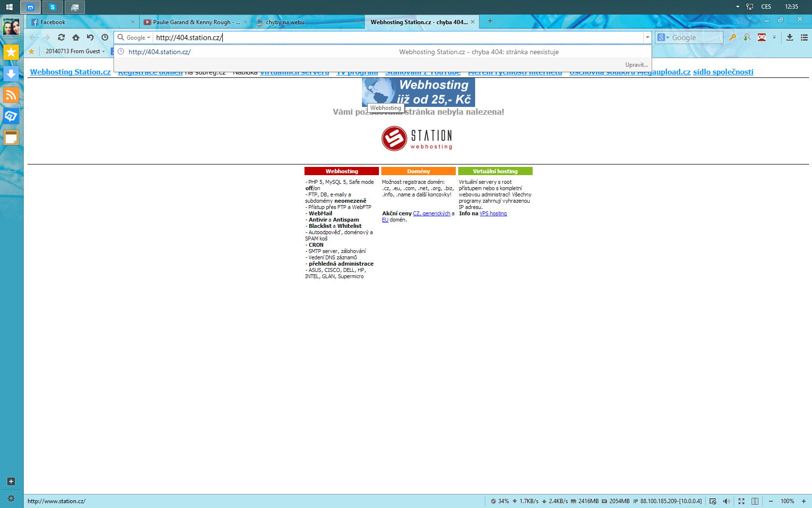
Task: Enter full screen mode from status bar
Action: click(x=741, y=501)
